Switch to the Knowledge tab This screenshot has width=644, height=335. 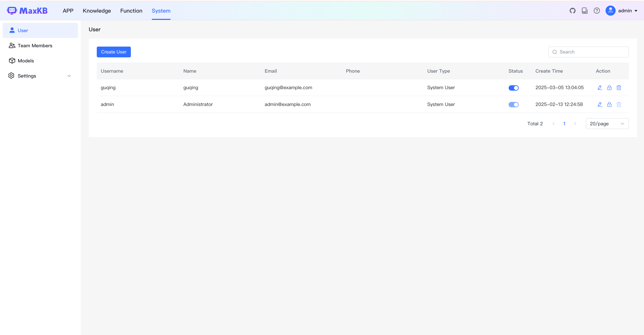click(97, 11)
